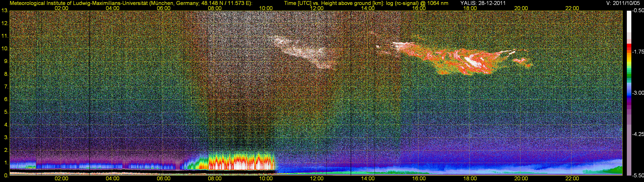
Task: Click the 18:00 label on the bottom time axis
Action: coord(470,179)
